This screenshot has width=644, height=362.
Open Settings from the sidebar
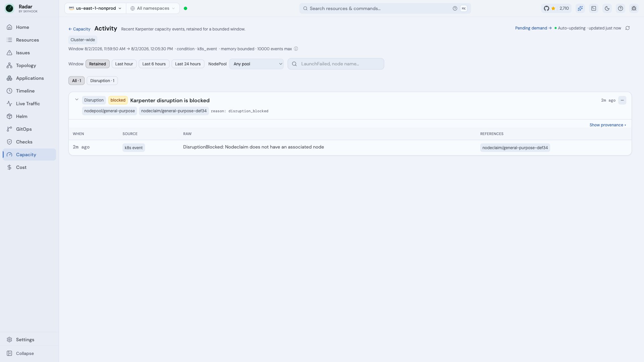pyautogui.click(x=29, y=340)
